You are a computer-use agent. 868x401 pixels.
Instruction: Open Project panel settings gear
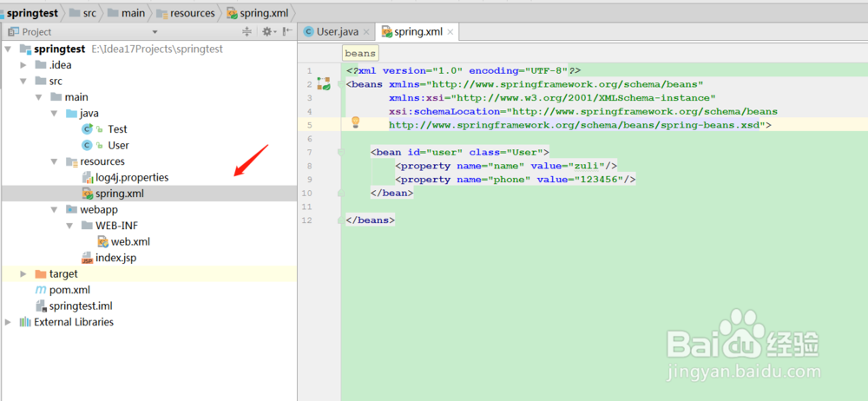(268, 32)
